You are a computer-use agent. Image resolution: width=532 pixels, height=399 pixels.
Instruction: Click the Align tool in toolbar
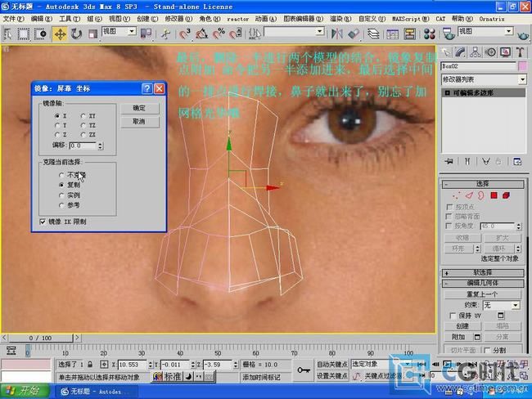tap(354, 34)
